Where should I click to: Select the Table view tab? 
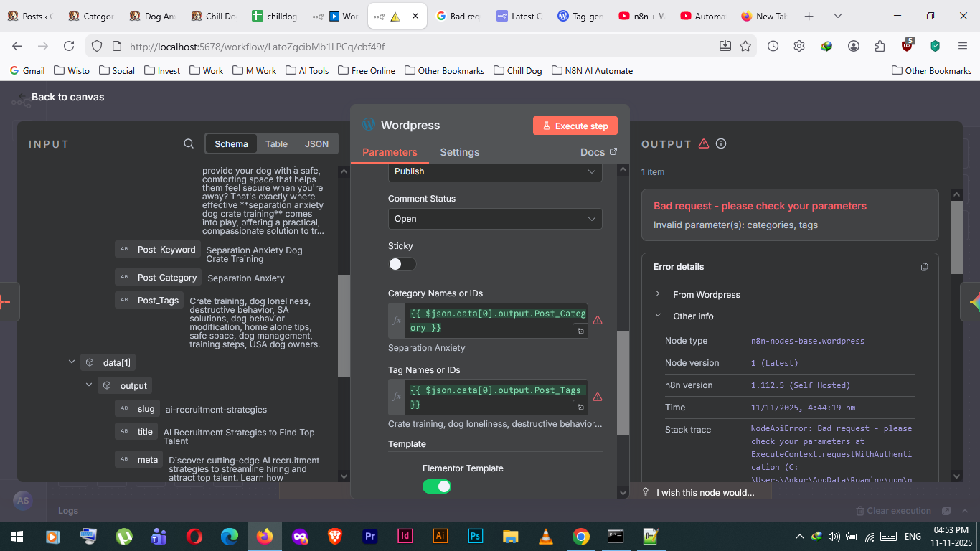click(x=276, y=143)
